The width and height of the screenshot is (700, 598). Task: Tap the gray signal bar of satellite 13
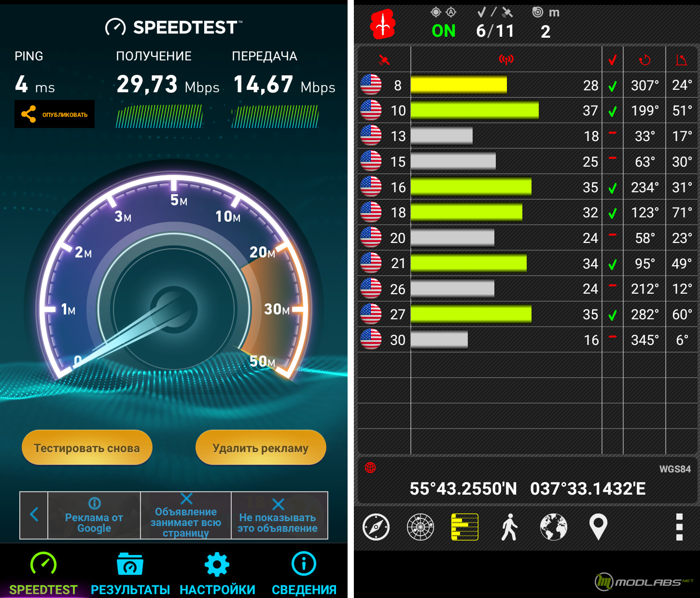[x=442, y=136]
